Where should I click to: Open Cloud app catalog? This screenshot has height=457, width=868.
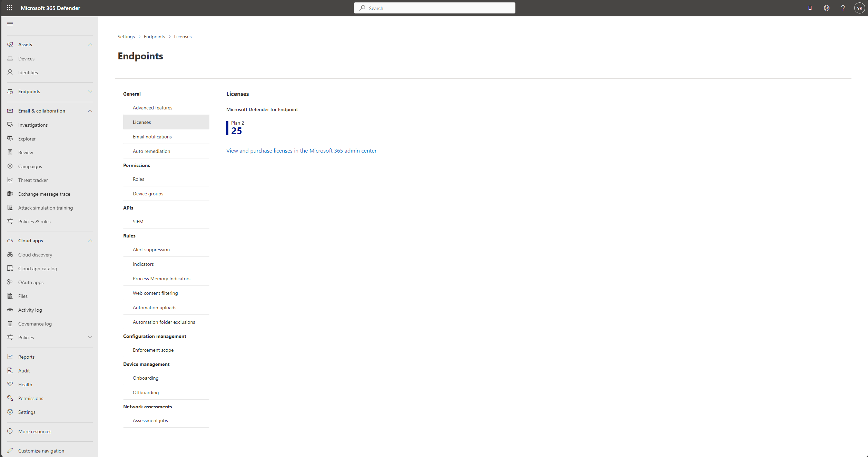(x=37, y=269)
